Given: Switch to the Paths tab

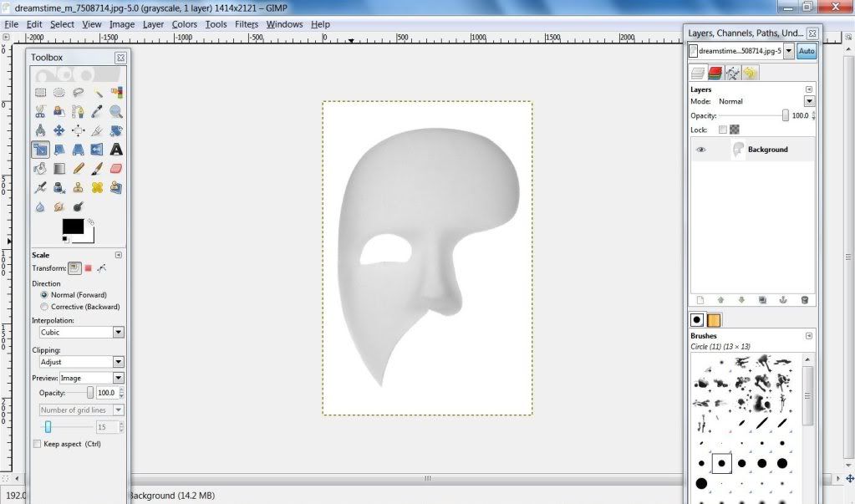Looking at the screenshot, I should (x=733, y=73).
